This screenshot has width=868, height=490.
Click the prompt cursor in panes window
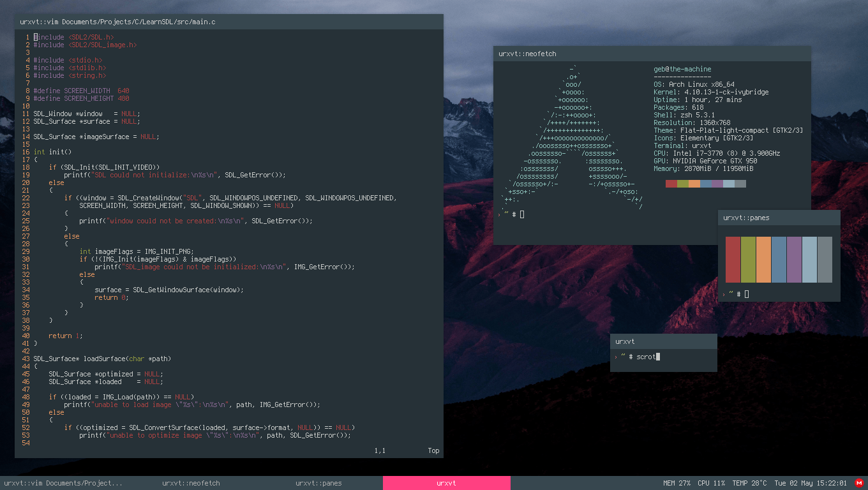click(747, 294)
